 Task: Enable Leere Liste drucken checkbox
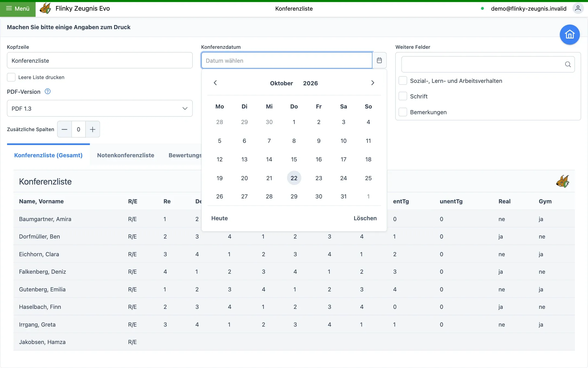(x=11, y=77)
